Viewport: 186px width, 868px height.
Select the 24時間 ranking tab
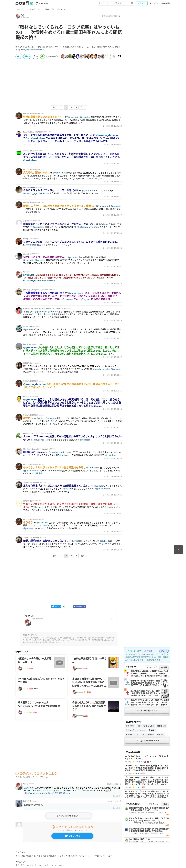click(164, 667)
